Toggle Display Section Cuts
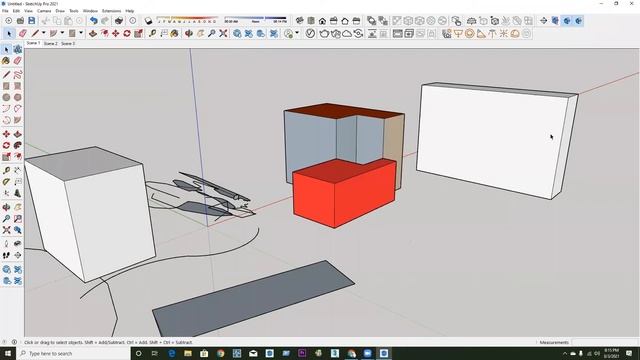 coord(567,21)
